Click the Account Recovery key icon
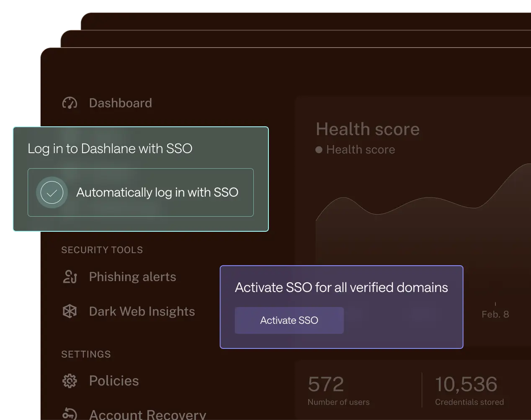This screenshot has width=531, height=420. 70,414
